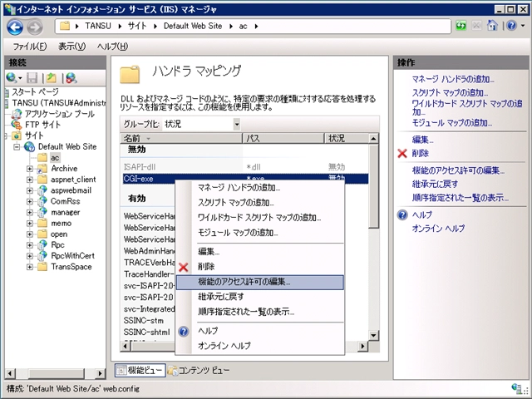Click 編集 link in the actions pane
The image size is (532, 399).
(423, 140)
